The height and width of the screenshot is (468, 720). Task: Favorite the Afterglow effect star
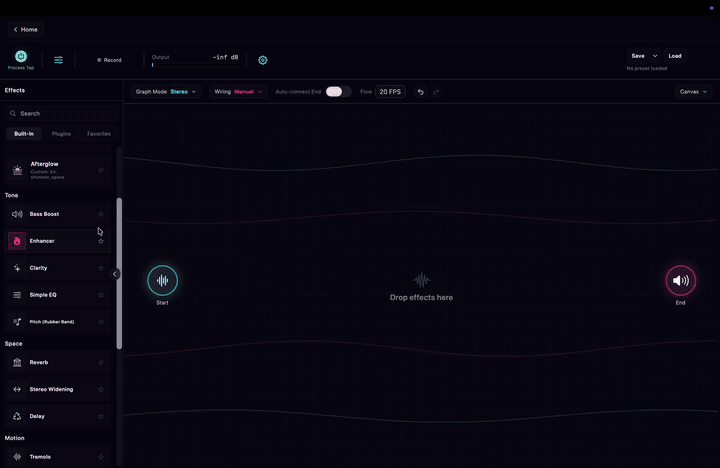(x=101, y=170)
